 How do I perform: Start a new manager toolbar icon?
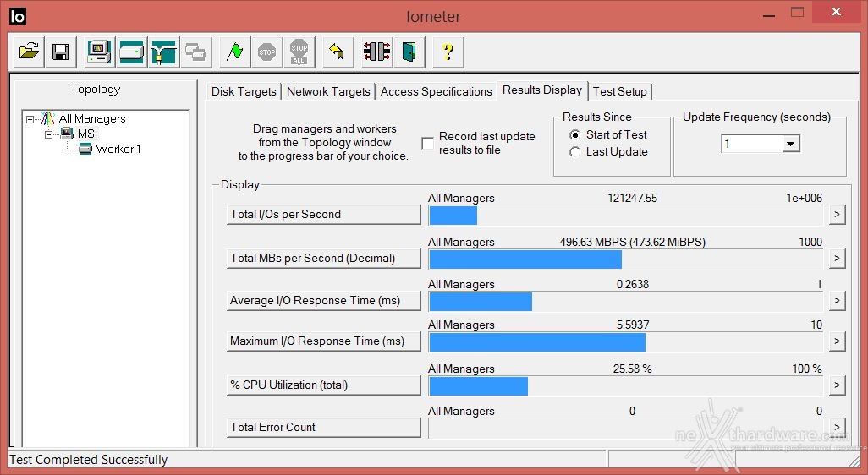click(x=100, y=52)
